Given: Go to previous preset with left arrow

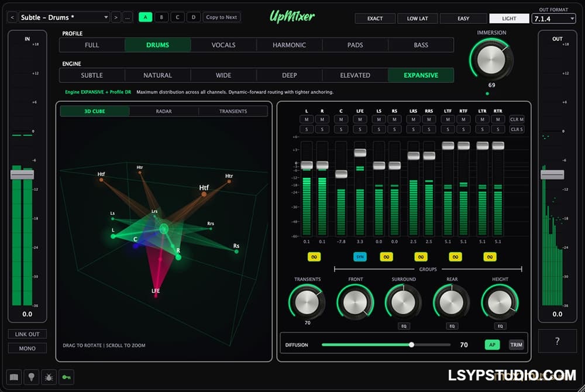Looking at the screenshot, I should point(12,17).
